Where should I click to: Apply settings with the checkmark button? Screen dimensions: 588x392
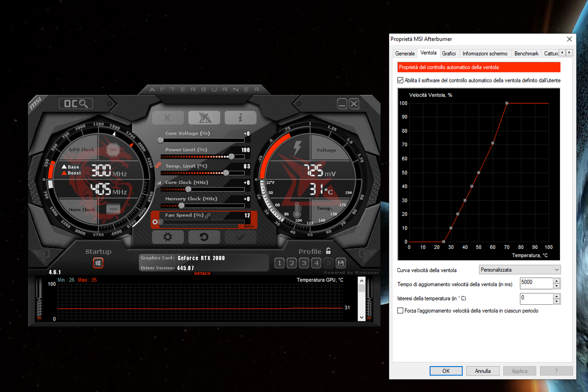point(240,237)
